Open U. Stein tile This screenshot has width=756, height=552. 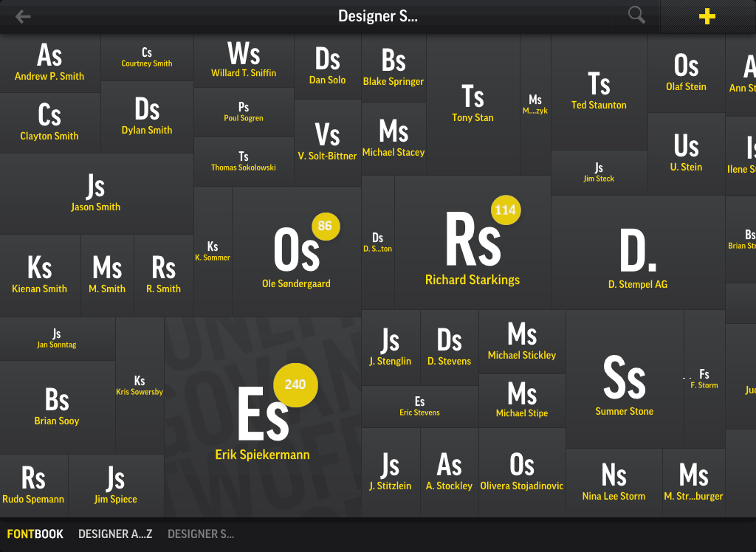pyautogui.click(x=687, y=153)
